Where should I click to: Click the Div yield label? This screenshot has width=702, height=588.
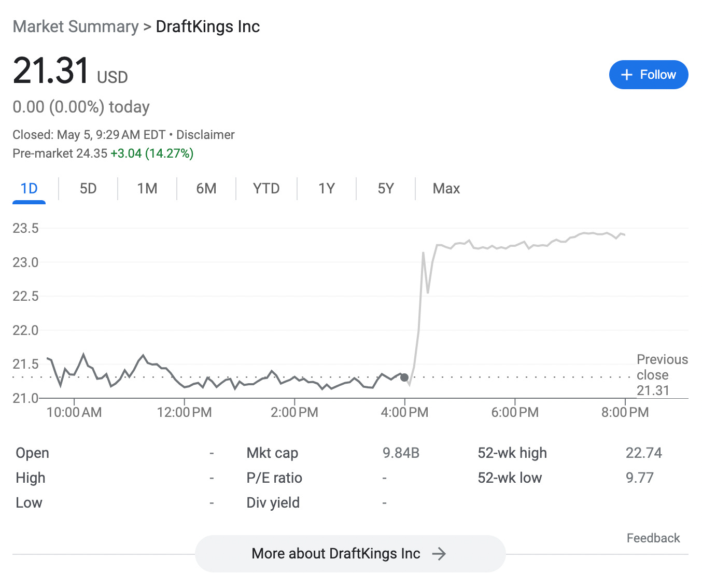point(273,503)
